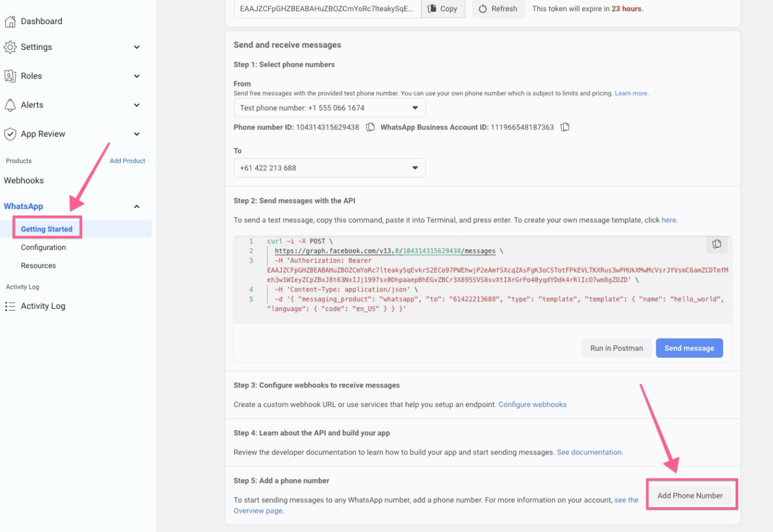Image resolution: width=773 pixels, height=532 pixels.
Task: Copy the Phone number ID via icon
Action: (x=370, y=127)
